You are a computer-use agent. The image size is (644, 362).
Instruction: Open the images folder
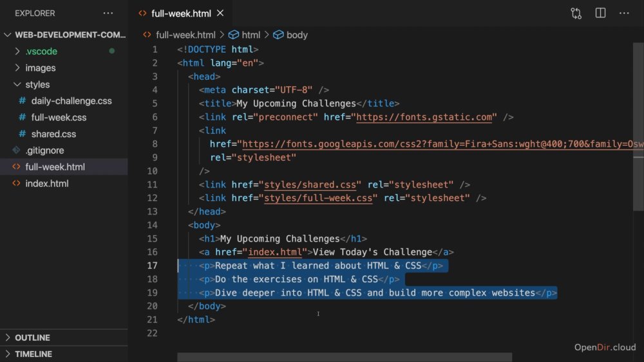click(x=40, y=68)
